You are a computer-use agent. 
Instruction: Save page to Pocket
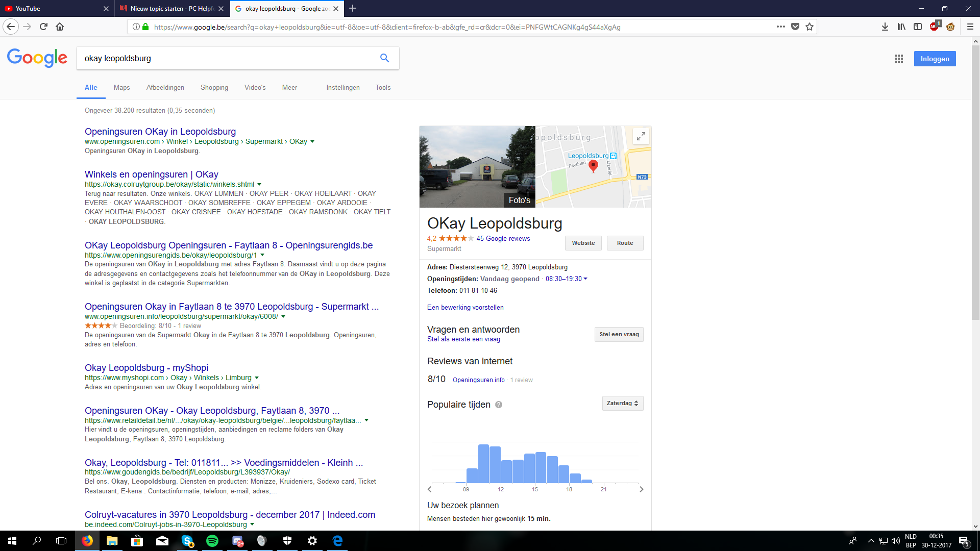(x=795, y=27)
